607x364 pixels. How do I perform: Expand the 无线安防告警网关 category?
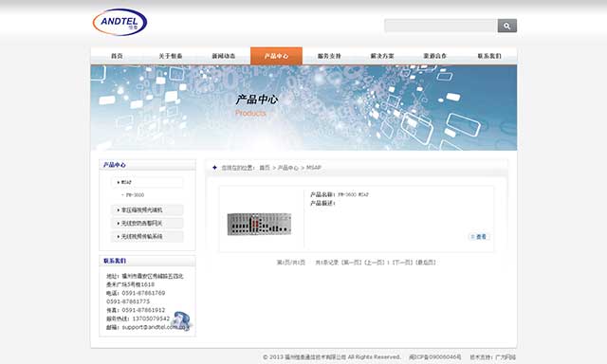click(x=148, y=223)
